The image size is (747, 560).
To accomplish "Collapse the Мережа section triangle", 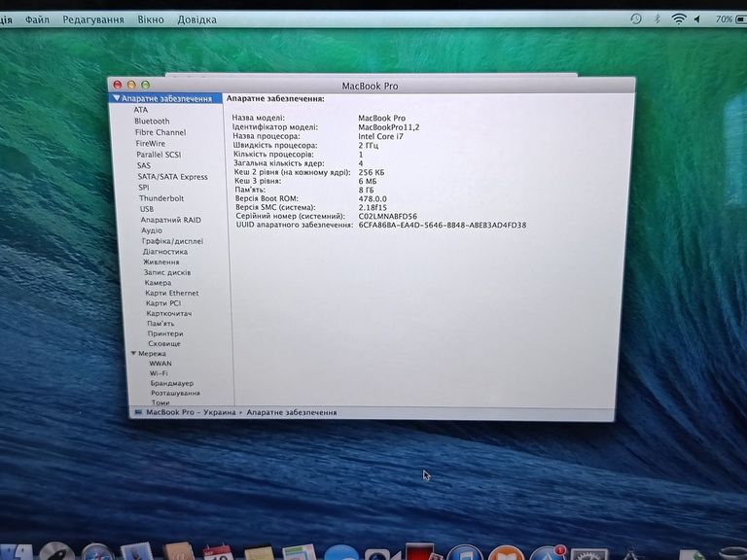I will (x=134, y=353).
